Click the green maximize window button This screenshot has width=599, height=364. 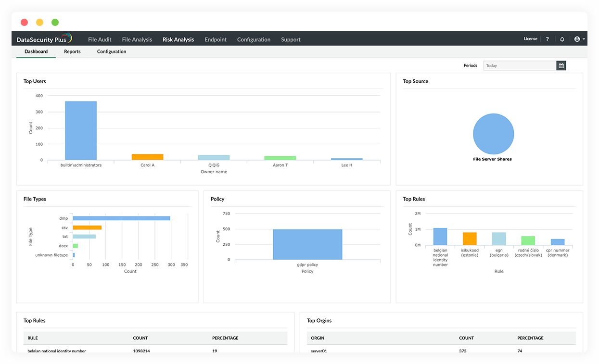coord(55,22)
